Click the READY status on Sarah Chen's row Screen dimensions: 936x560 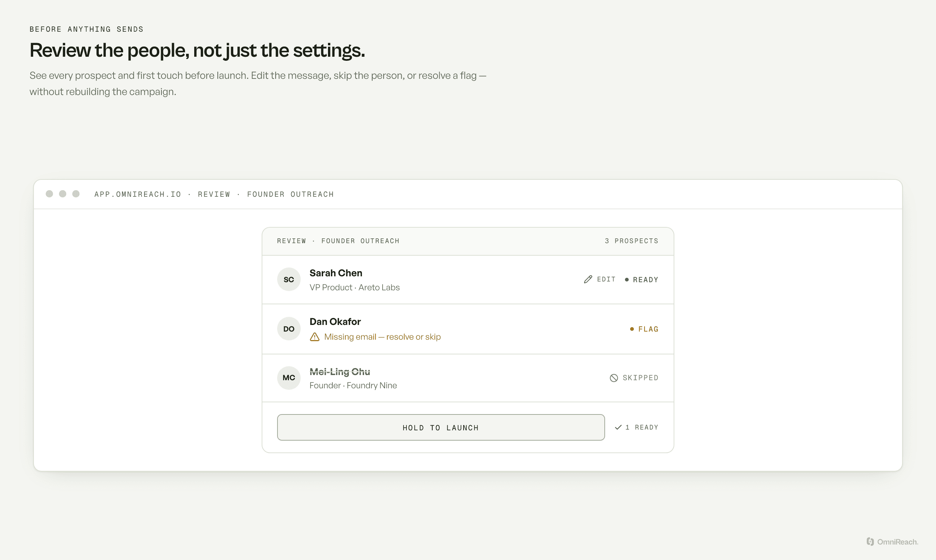tap(641, 280)
